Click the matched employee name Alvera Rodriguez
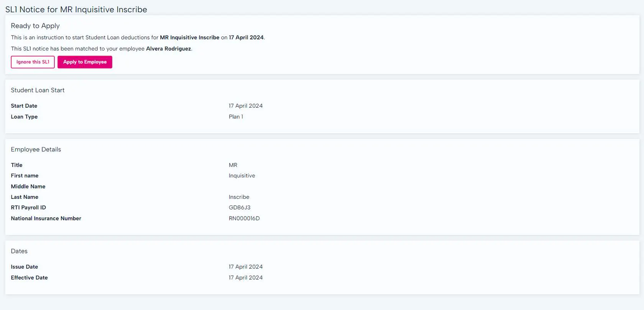Screen dimensions: 644x310 pyautogui.click(x=168, y=49)
